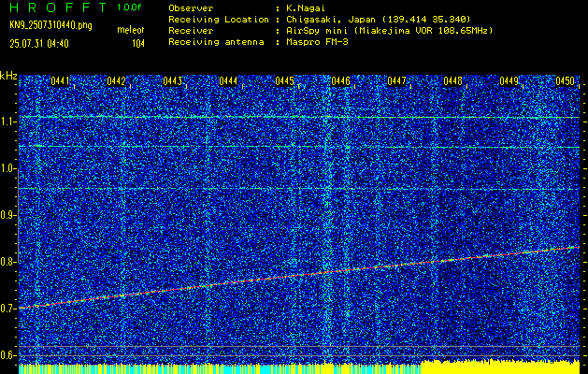Click the 0441 time marker

(60, 81)
